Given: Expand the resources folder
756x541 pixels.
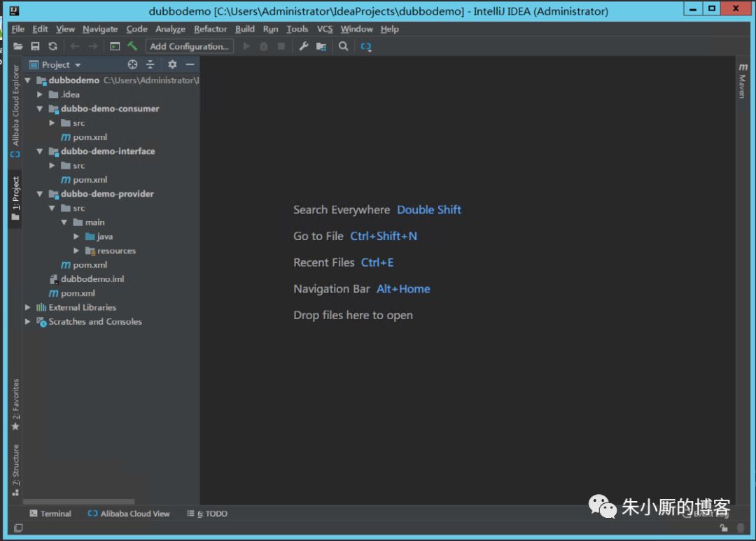Looking at the screenshot, I should [76, 251].
